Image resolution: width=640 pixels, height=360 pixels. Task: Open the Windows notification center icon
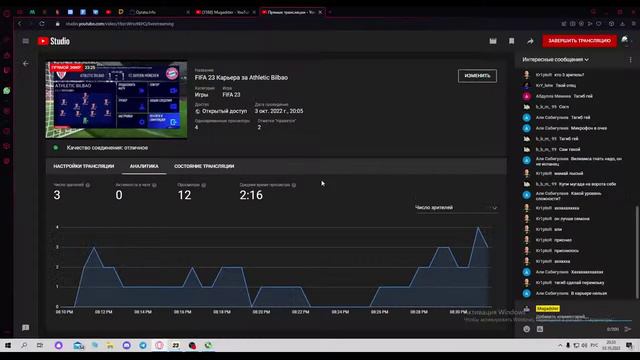point(629,345)
